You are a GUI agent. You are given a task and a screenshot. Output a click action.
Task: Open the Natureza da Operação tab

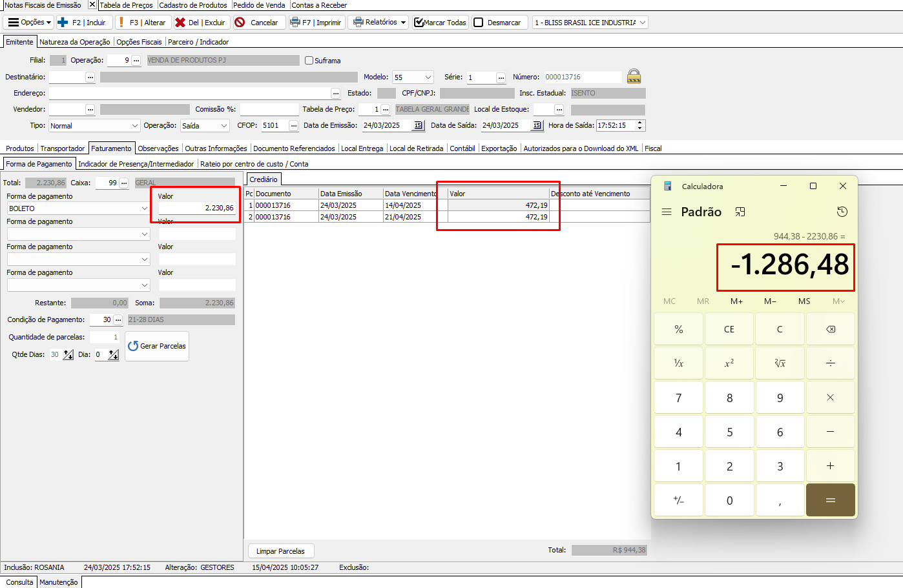[75, 42]
